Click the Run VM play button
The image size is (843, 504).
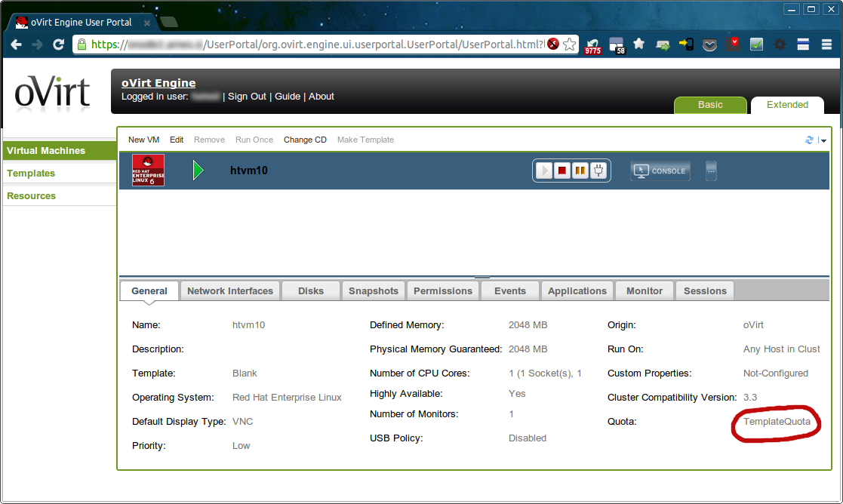(x=544, y=171)
